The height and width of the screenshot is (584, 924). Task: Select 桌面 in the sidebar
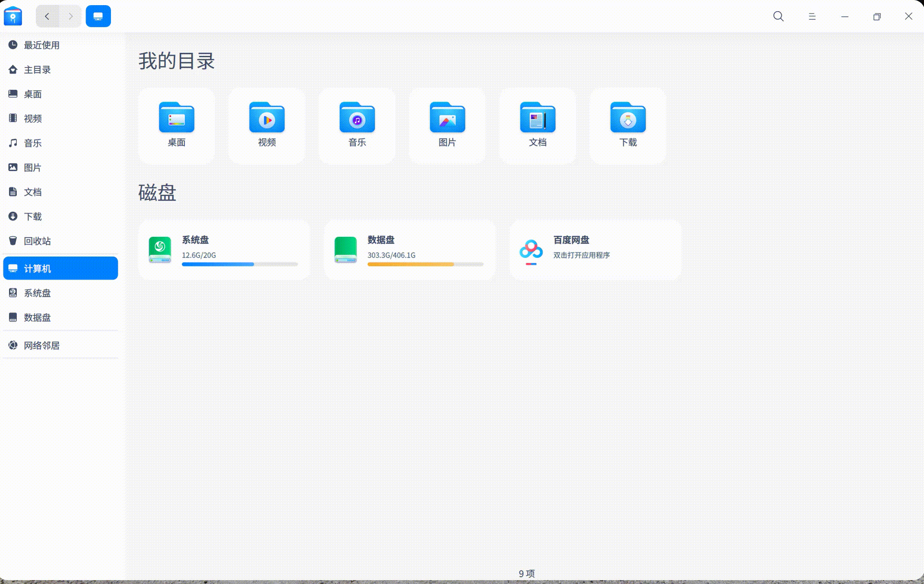(x=32, y=94)
